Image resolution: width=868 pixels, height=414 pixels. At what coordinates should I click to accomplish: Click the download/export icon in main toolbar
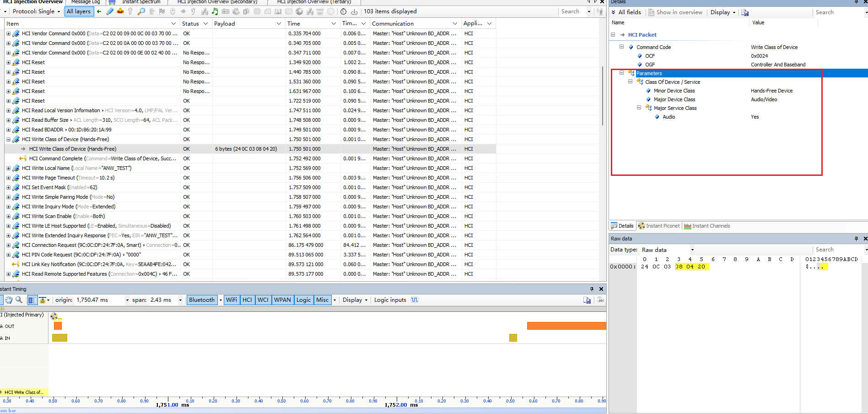click(354, 11)
